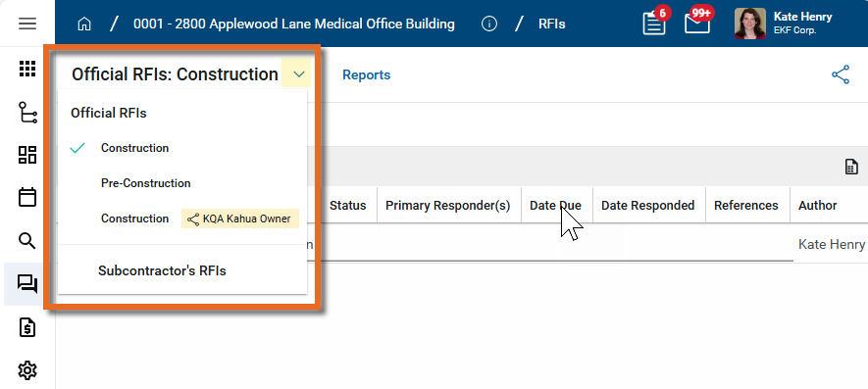The image size is (868, 389).
Task: Select Pre-Construction from the RFI list
Action: coord(145,183)
